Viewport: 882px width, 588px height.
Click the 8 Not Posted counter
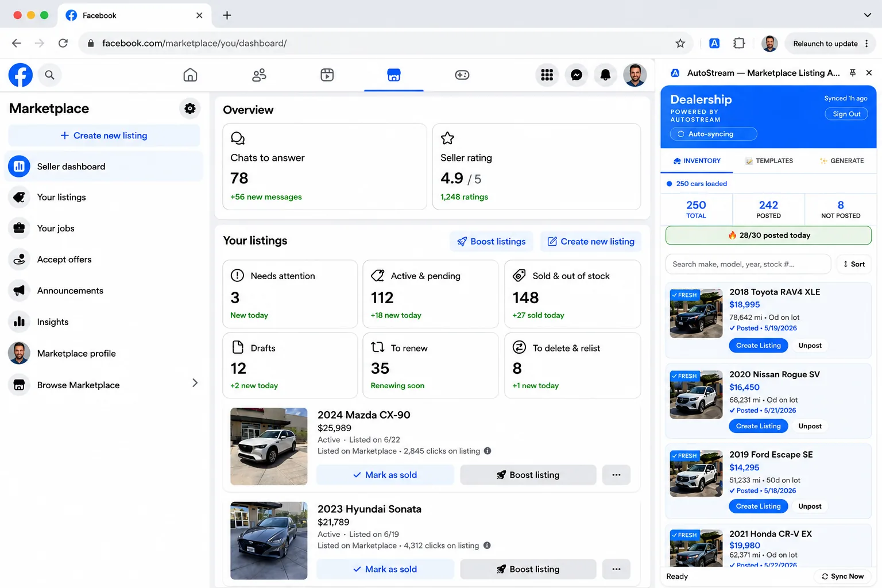point(841,210)
